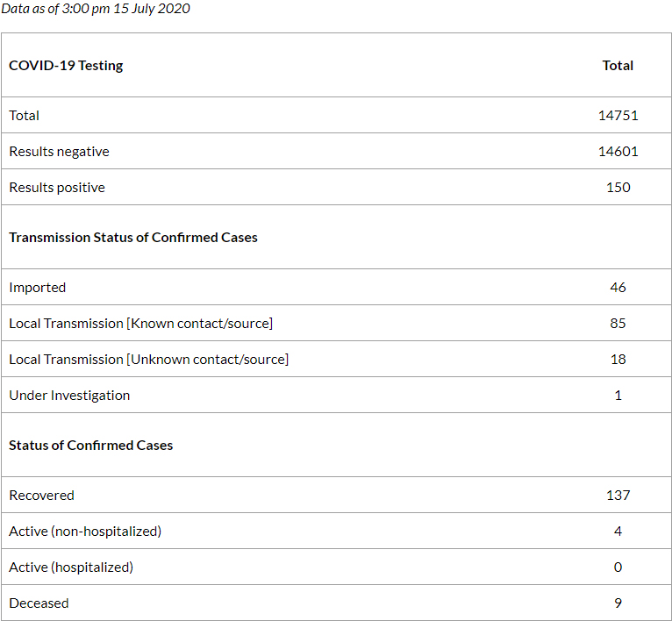The image size is (672, 621).
Task: Select the Deceased value 9
Action: point(618,603)
